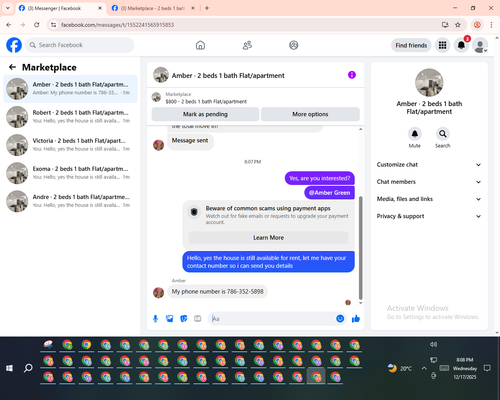Click the @Amber Green mention

tap(329, 193)
